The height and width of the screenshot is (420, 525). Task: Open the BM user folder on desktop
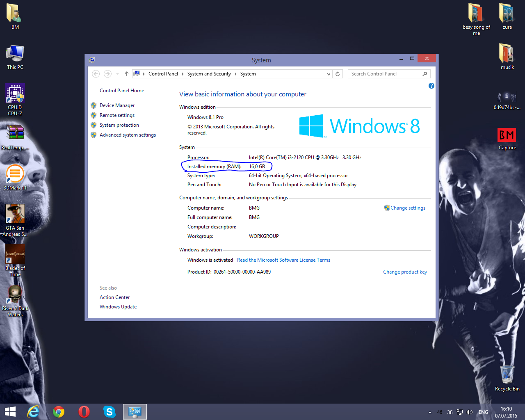(x=15, y=16)
